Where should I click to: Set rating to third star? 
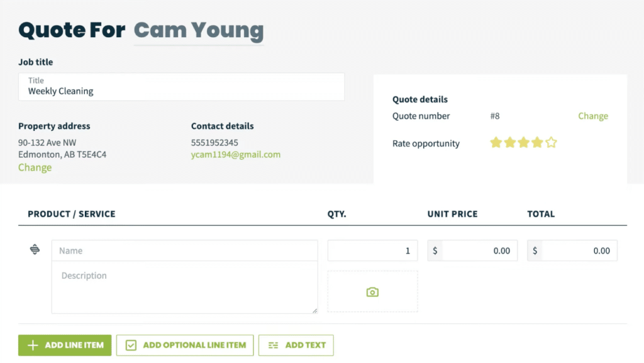pyautogui.click(x=524, y=142)
